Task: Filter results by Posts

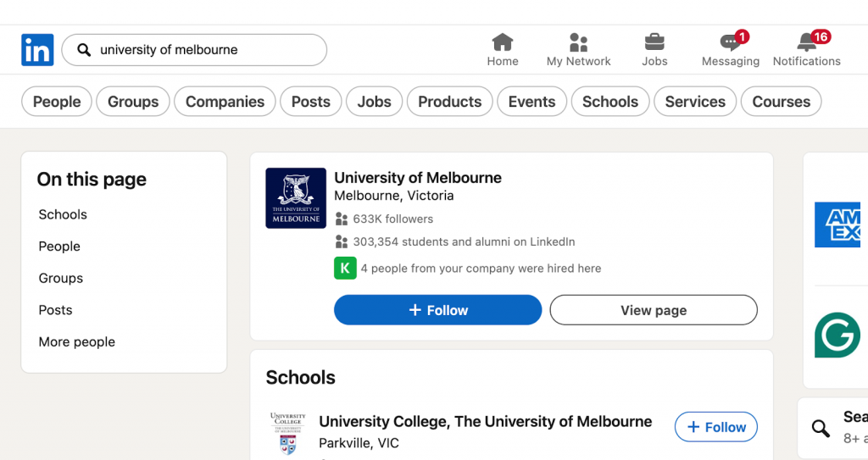Action: coord(311,102)
